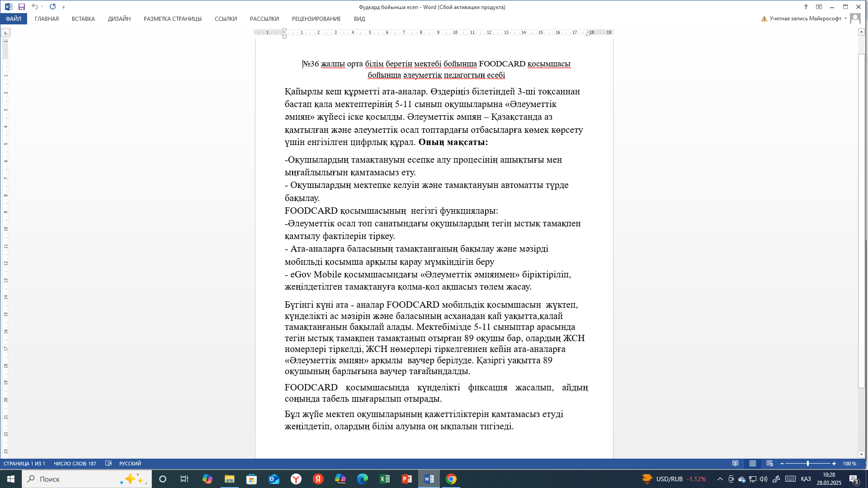This screenshot has width=868, height=488.
Task: Open the USD/RUB currency widget
Action: coord(674,479)
